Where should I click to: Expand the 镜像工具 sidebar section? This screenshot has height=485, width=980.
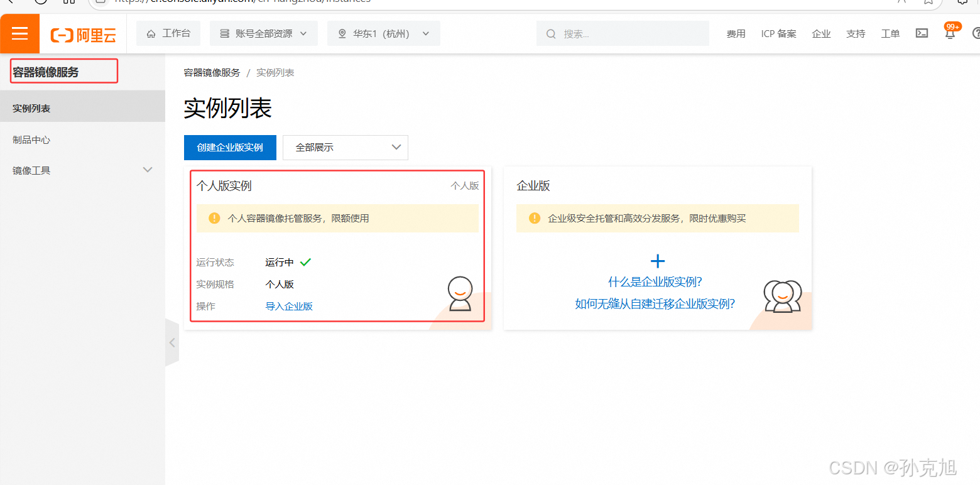coord(82,170)
